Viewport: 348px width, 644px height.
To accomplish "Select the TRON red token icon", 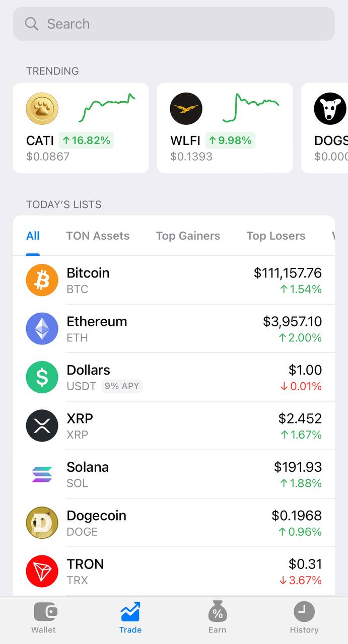I will click(x=42, y=571).
